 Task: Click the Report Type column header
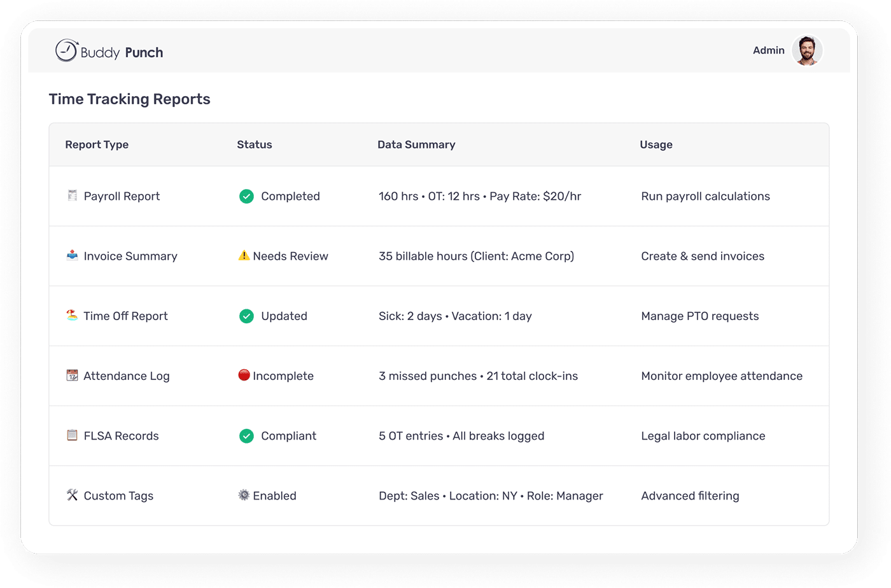click(x=97, y=144)
